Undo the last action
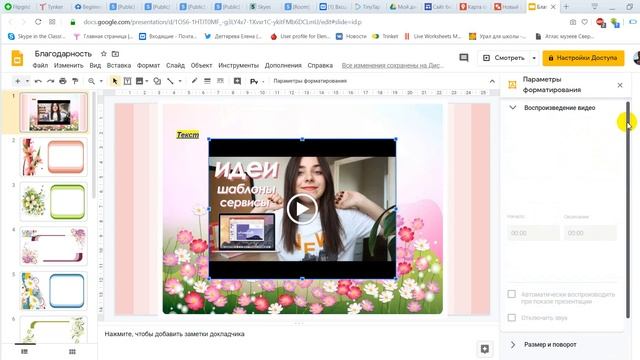This screenshot has height=360, width=640. coord(38,81)
